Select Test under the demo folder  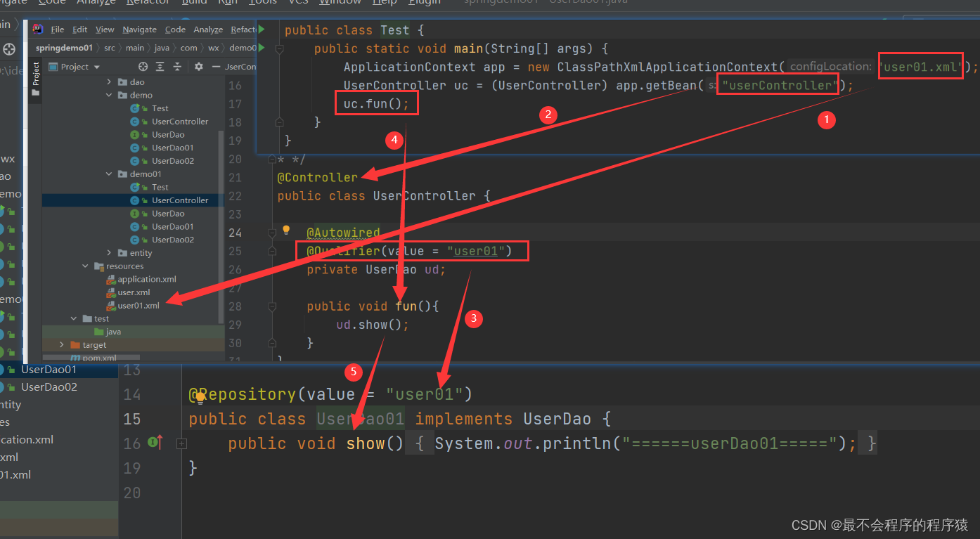[160, 108]
